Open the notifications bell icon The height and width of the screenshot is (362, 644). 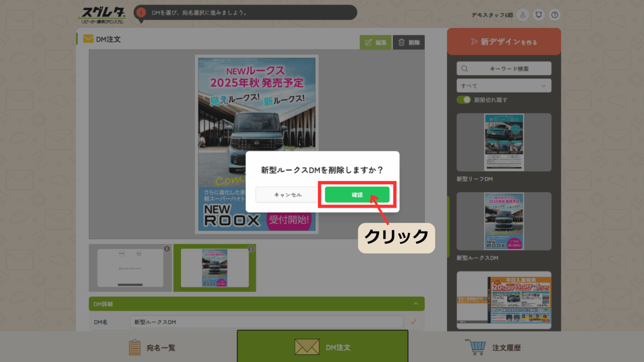click(539, 15)
